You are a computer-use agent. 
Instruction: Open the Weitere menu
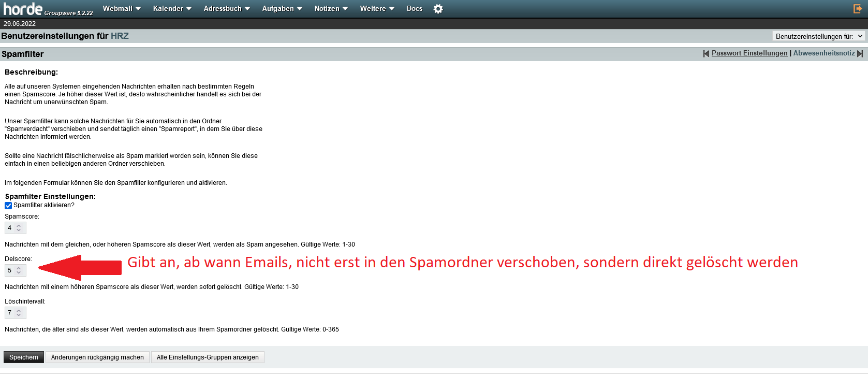pos(377,9)
